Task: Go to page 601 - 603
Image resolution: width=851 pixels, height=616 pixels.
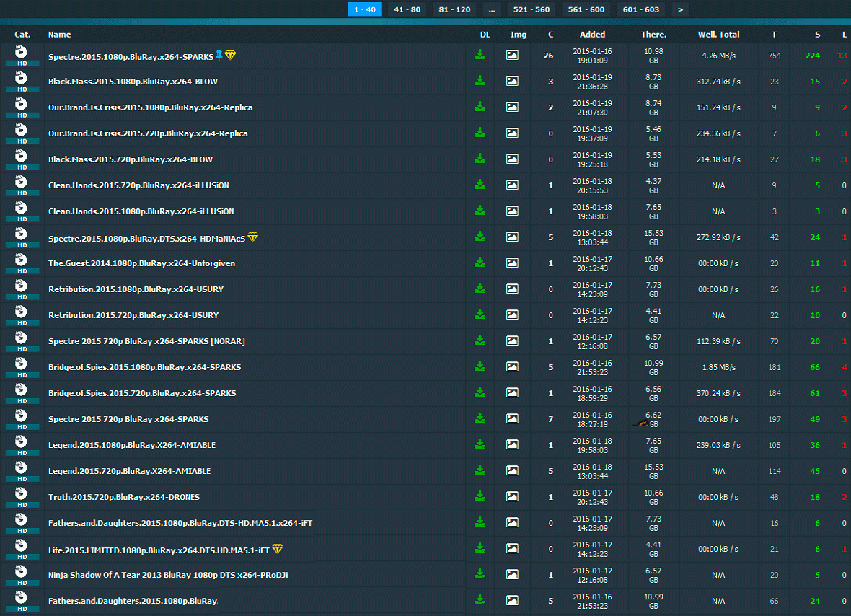Action: [641, 9]
